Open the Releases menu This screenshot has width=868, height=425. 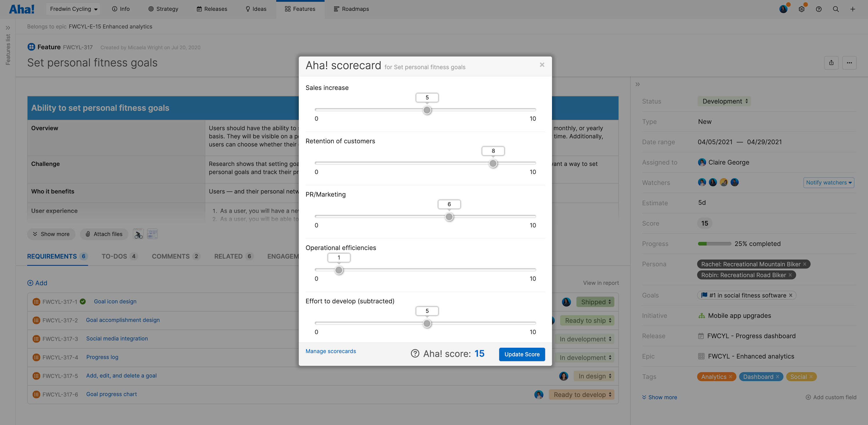(x=212, y=9)
